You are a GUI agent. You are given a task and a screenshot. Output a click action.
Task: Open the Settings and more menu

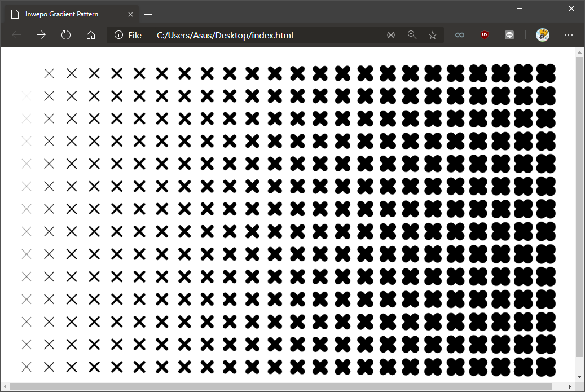[568, 34]
